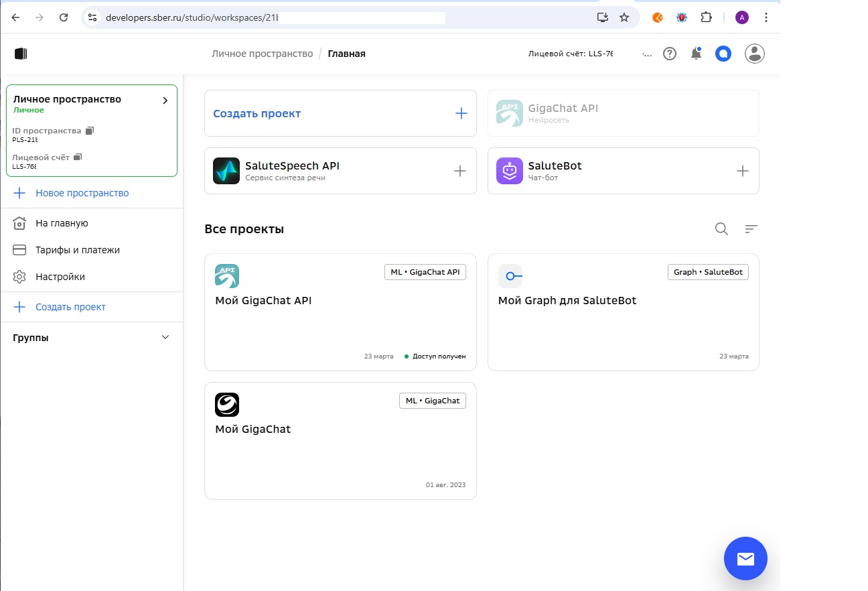Open the project sort filter icon

pos(751,229)
